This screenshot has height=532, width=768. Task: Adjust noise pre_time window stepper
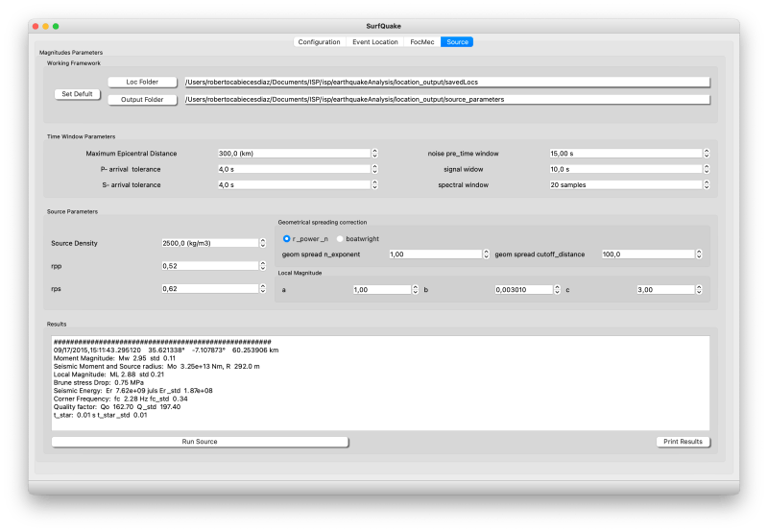(x=707, y=154)
